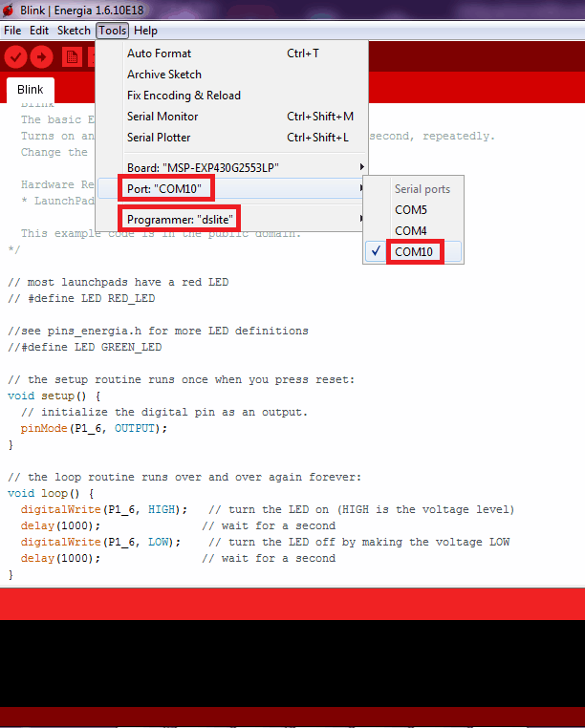Choose COM4 from serial ports list
The image size is (585, 728).
(x=411, y=231)
